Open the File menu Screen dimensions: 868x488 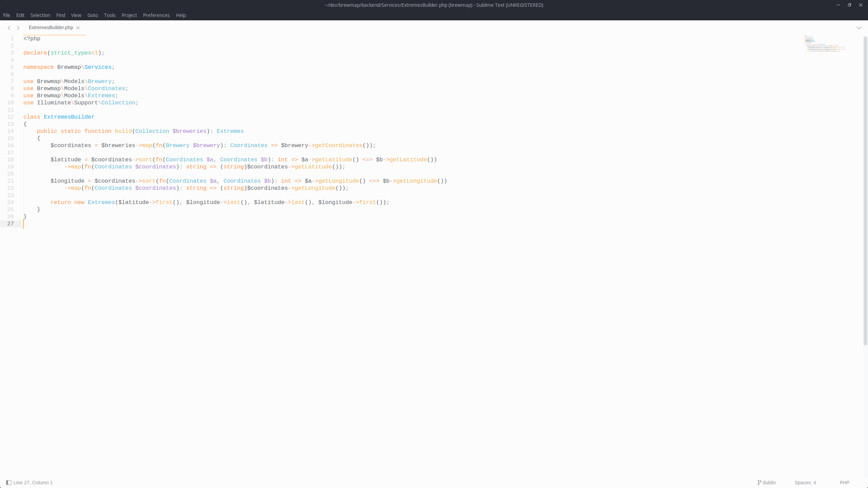point(6,15)
